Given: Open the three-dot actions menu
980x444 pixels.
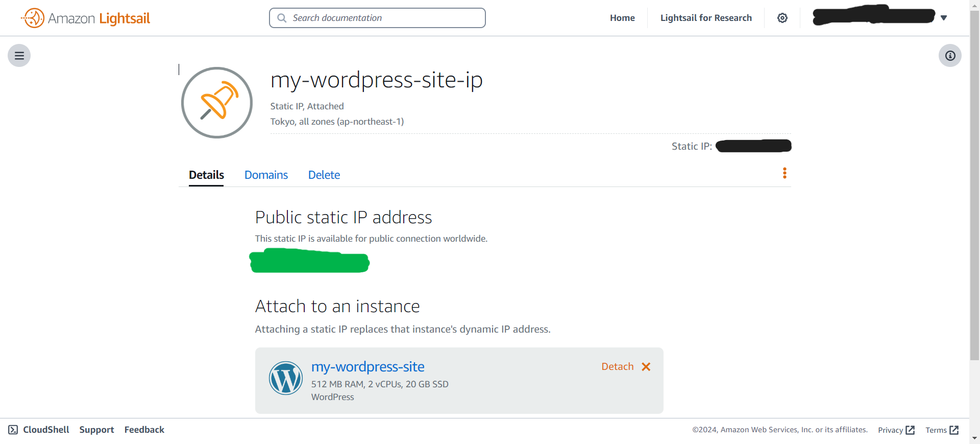Looking at the screenshot, I should click(x=785, y=173).
